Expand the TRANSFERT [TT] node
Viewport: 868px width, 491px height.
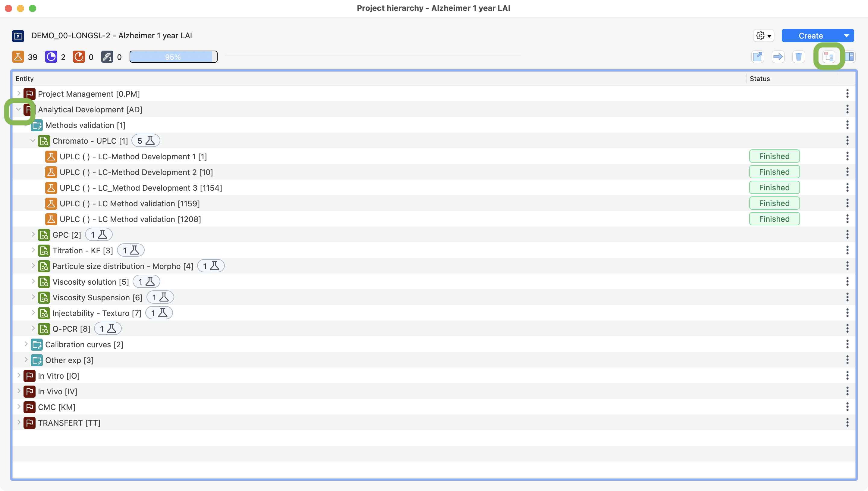click(19, 423)
